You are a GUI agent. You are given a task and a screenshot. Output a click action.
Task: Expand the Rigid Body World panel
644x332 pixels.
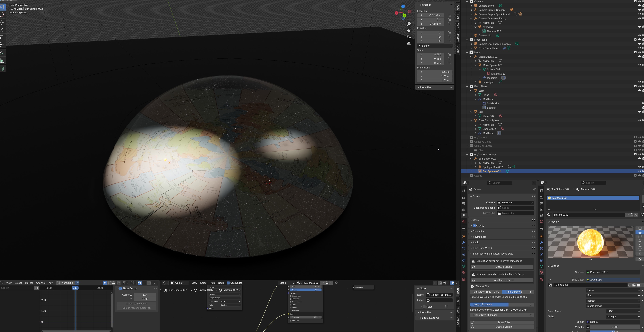coord(482,248)
